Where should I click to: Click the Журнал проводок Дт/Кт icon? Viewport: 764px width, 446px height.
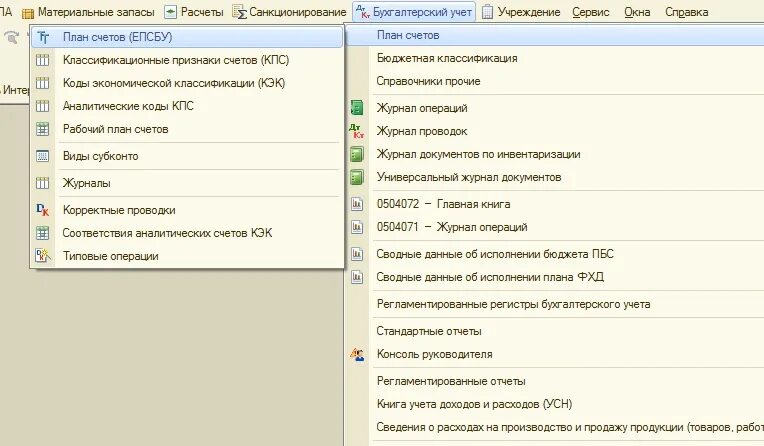357,131
